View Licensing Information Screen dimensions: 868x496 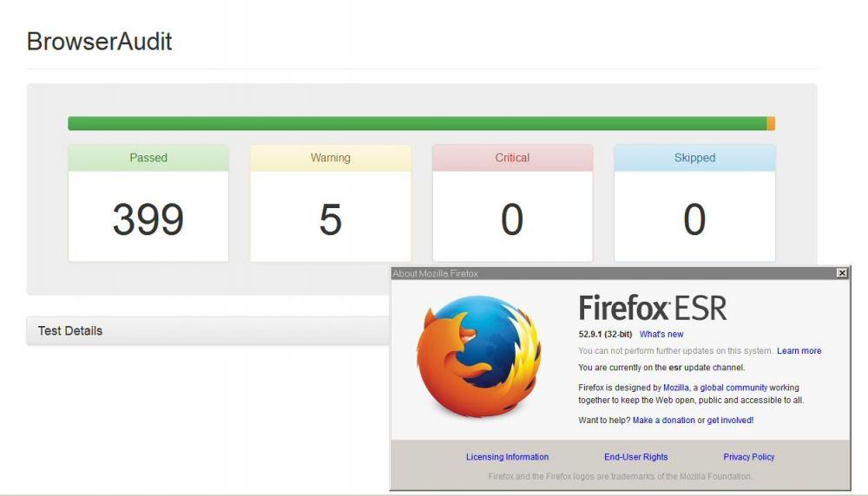507,457
